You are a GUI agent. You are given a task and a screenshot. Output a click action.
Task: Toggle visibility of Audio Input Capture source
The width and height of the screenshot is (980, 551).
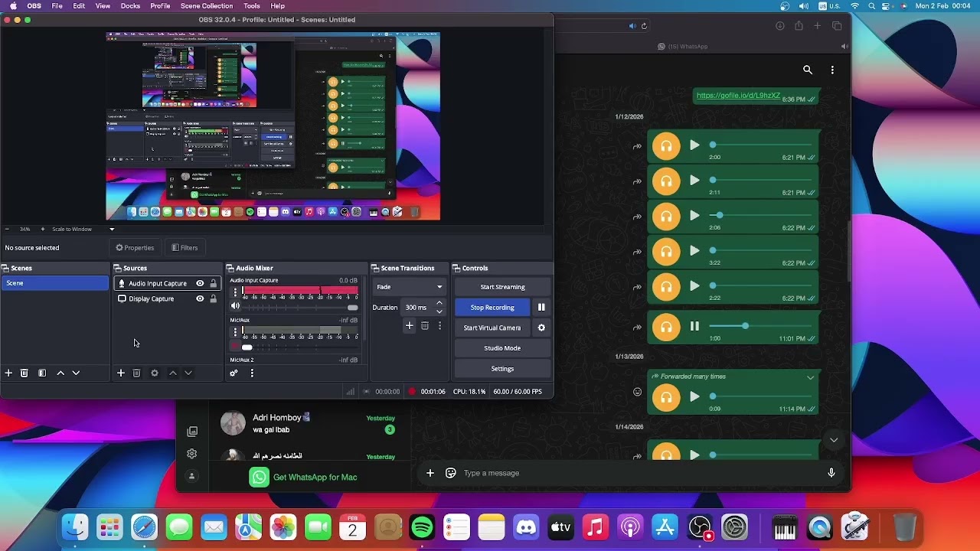(x=200, y=283)
